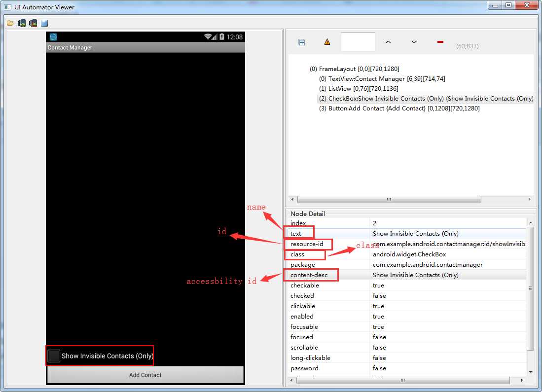This screenshot has width=542, height=392.
Task: Click the second compressed Device Screenshot icon
Action: pos(33,23)
